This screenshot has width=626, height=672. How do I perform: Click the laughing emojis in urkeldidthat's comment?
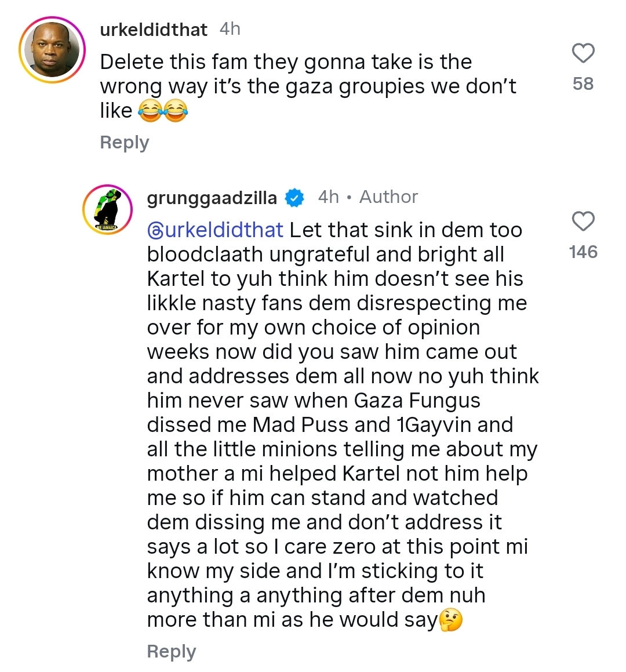pyautogui.click(x=163, y=110)
